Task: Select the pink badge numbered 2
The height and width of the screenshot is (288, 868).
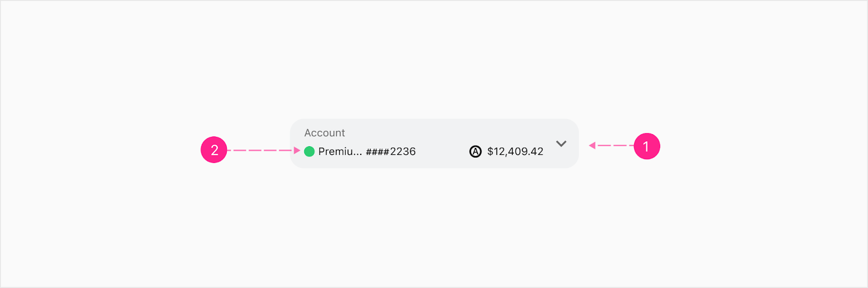Action: [x=214, y=150]
